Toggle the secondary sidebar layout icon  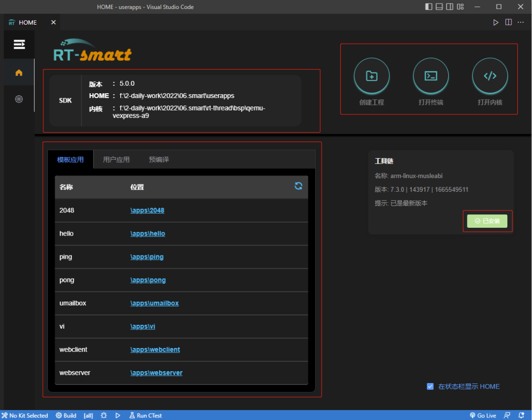[450, 7]
